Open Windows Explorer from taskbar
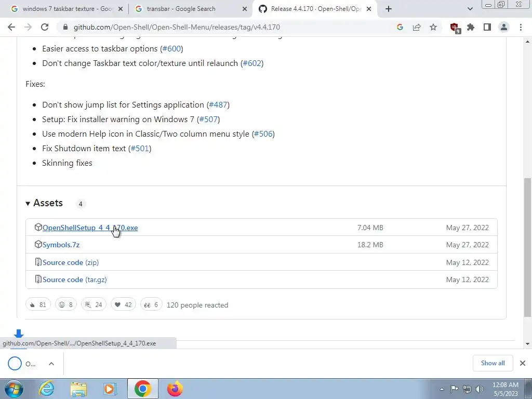 78,389
